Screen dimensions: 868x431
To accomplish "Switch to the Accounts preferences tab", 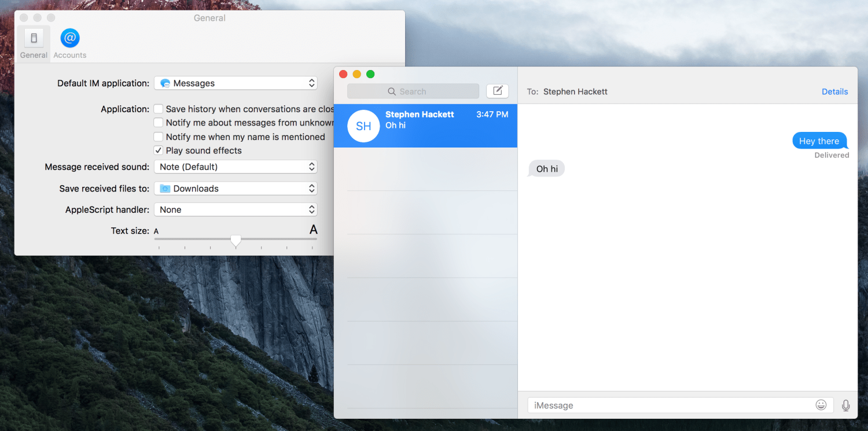I will (70, 43).
